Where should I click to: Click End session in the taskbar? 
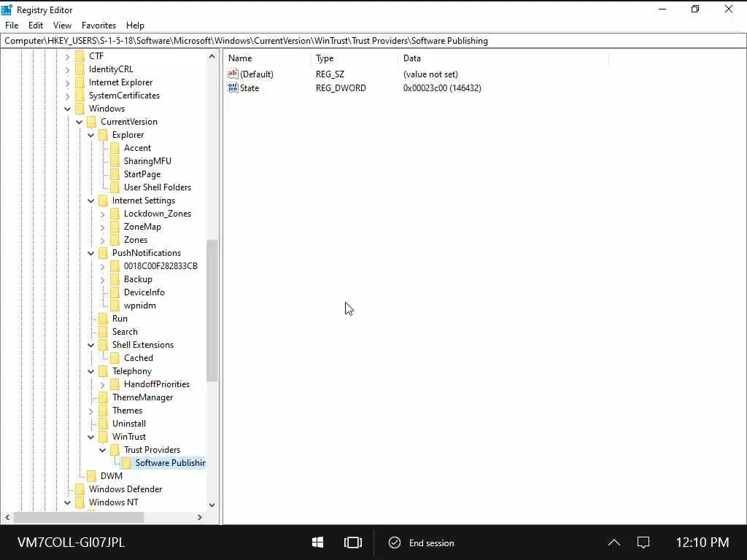[421, 542]
